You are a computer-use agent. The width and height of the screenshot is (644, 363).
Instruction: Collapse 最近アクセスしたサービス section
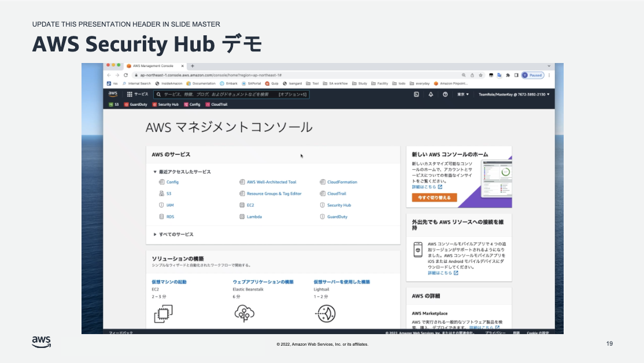(182, 172)
